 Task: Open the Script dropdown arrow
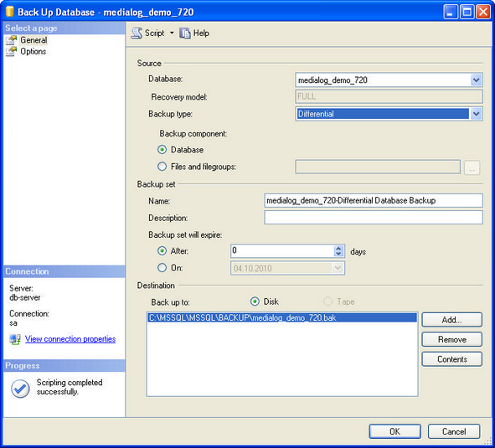[172, 33]
